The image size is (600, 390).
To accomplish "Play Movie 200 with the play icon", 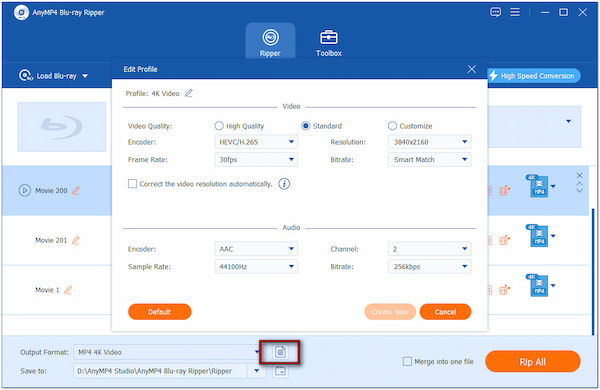I will 24,190.
